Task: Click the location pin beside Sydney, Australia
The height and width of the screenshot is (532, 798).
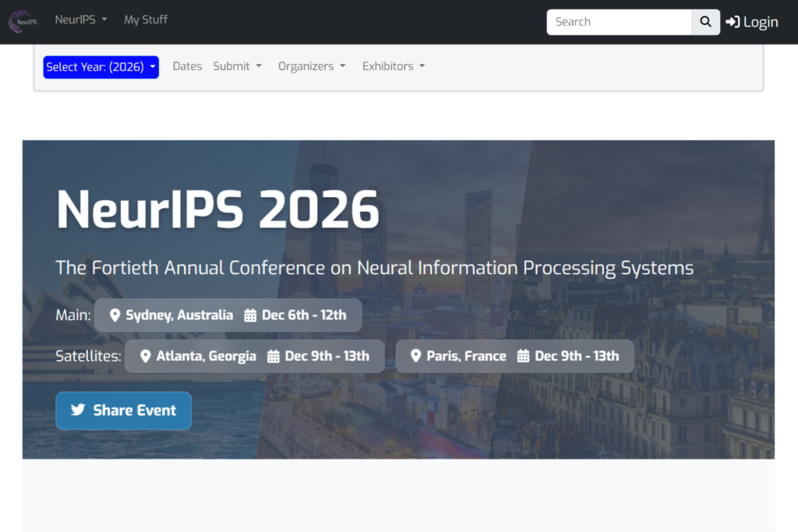Action: (x=115, y=315)
